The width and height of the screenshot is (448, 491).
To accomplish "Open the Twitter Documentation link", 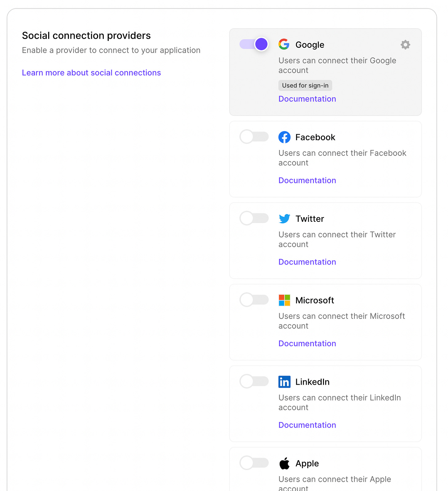I will [307, 262].
